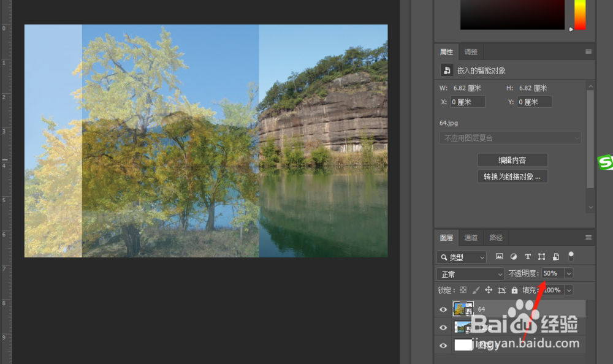Lock transparent pixels on layer 64
The image size is (613, 364).
click(463, 290)
